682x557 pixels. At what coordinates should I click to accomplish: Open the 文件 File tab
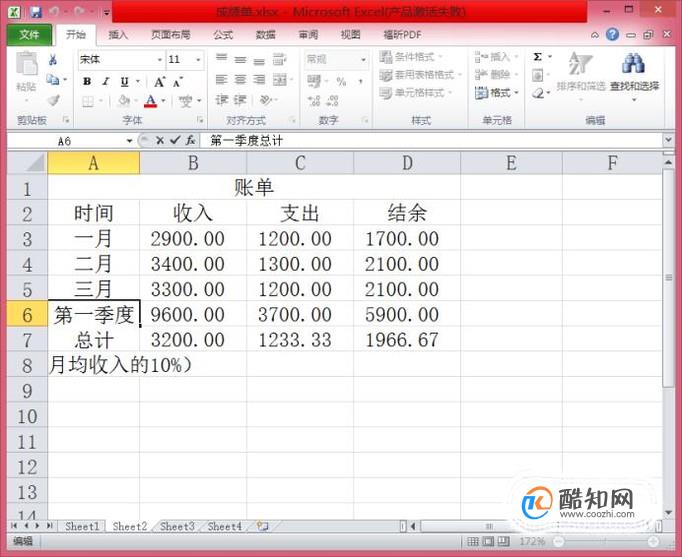(29, 35)
